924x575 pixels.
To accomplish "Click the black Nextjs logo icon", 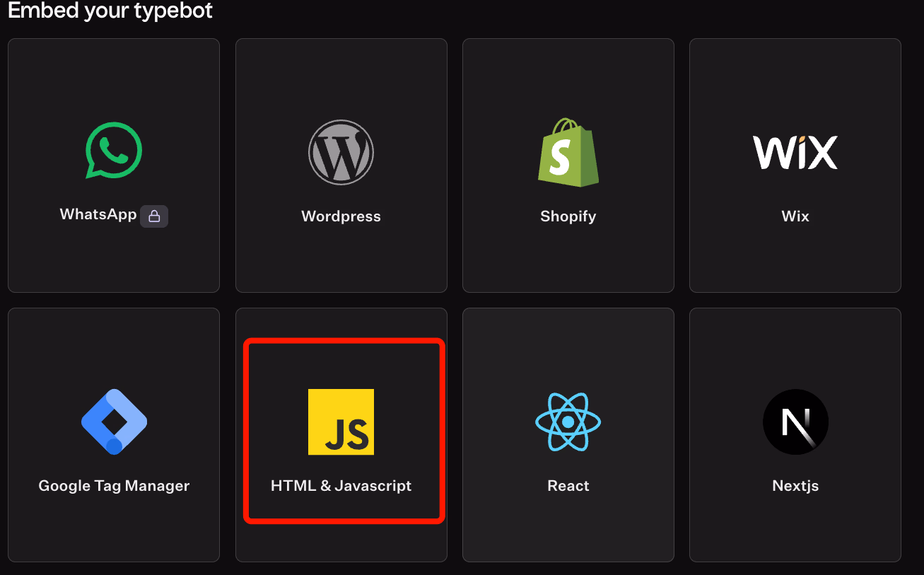I will (795, 422).
